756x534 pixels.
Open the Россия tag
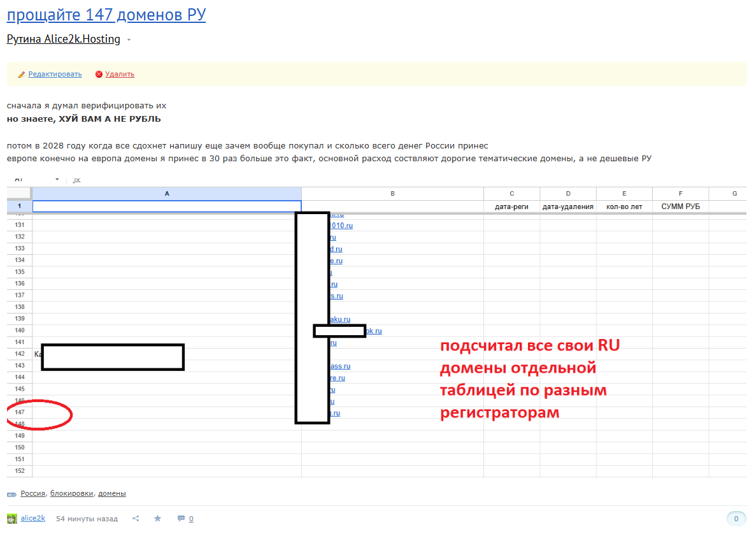33,493
